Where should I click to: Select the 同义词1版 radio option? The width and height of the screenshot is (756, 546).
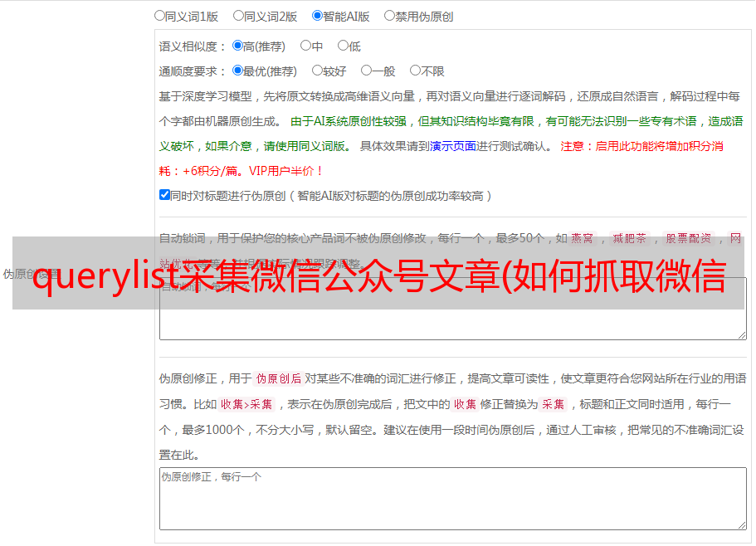tap(159, 16)
